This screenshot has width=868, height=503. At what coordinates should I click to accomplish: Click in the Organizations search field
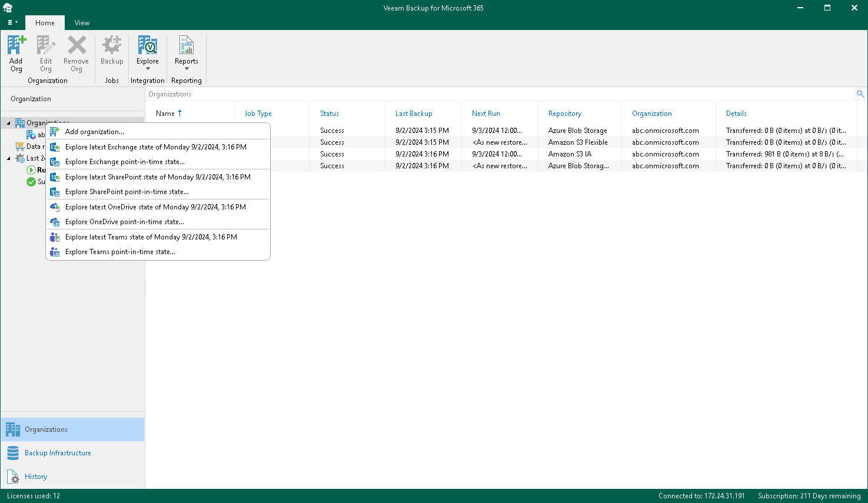(500, 94)
